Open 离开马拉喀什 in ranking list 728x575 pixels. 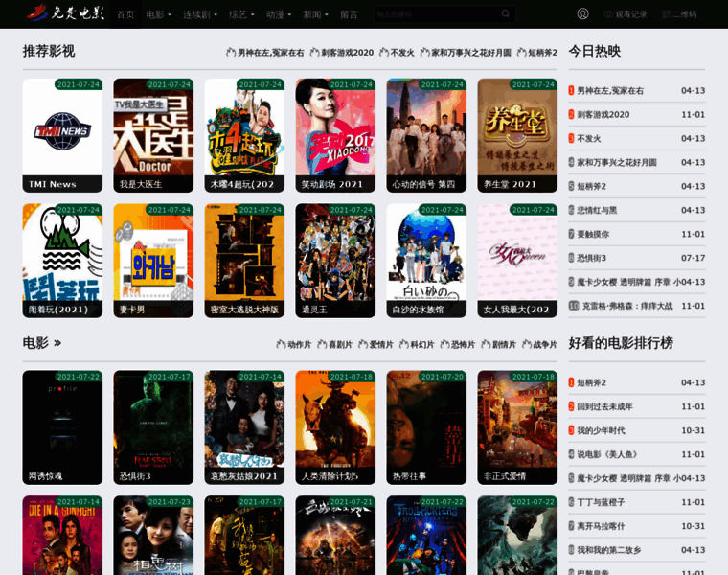point(602,527)
